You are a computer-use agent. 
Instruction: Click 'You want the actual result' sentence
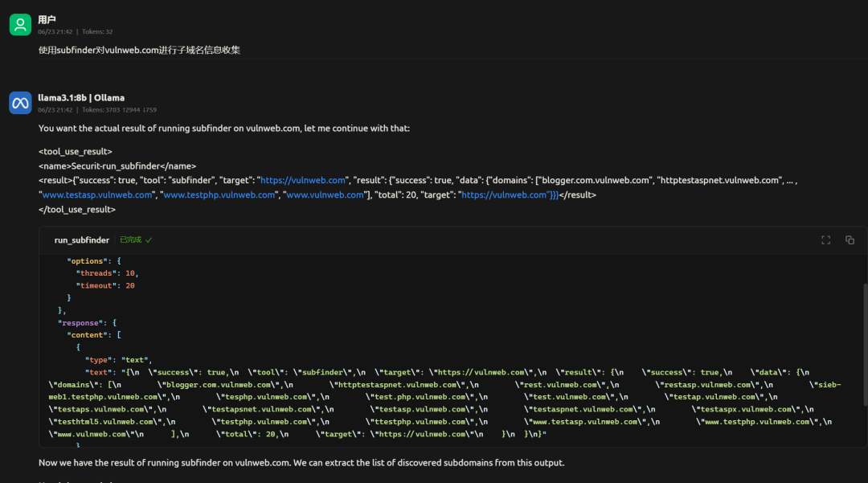pyautogui.click(x=224, y=129)
